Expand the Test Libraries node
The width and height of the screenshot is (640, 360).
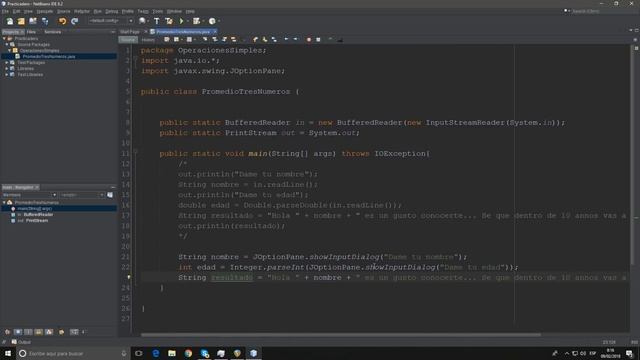click(x=7, y=75)
